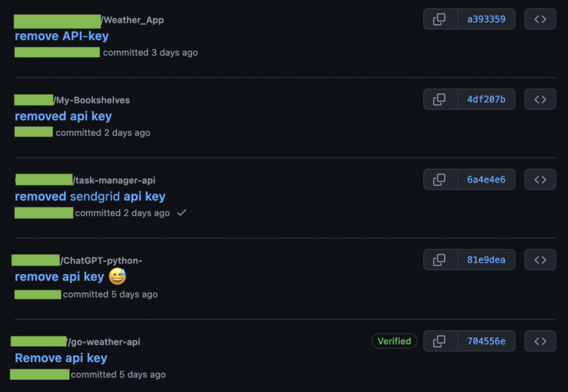568x392 pixels.
Task: Browse repository at commit a393359
Action: [540, 19]
